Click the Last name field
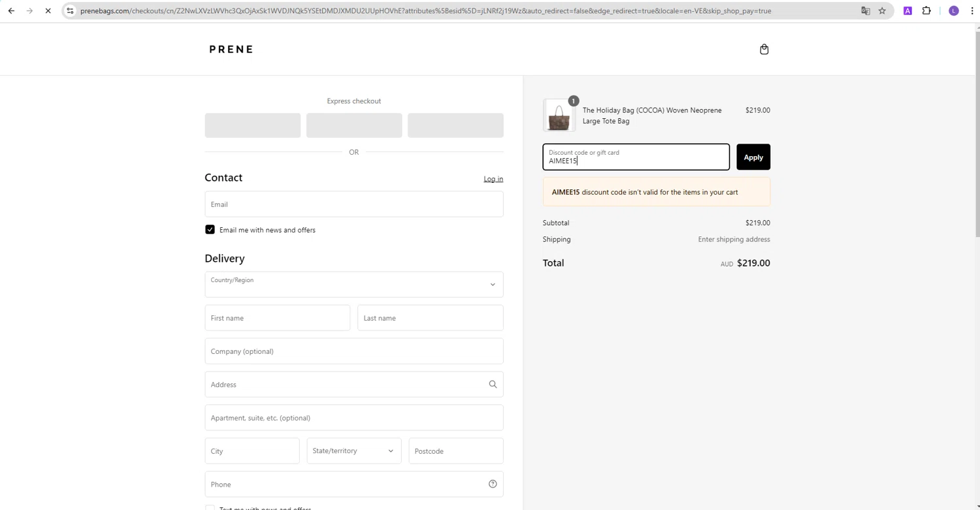This screenshot has width=980, height=510. (431, 318)
